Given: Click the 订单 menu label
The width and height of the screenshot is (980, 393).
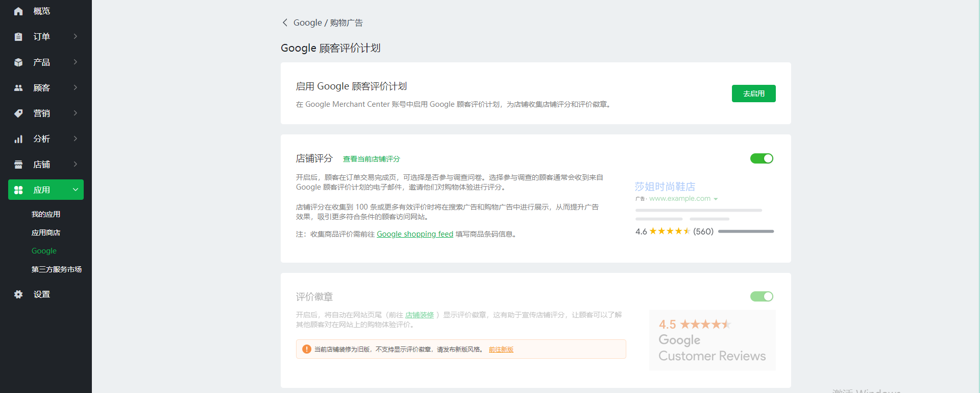Looking at the screenshot, I should click(x=42, y=37).
